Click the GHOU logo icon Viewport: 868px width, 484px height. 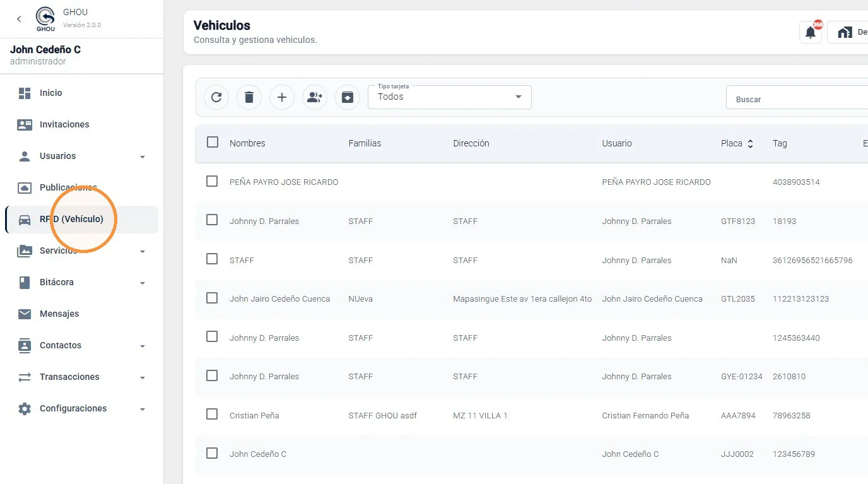45,18
